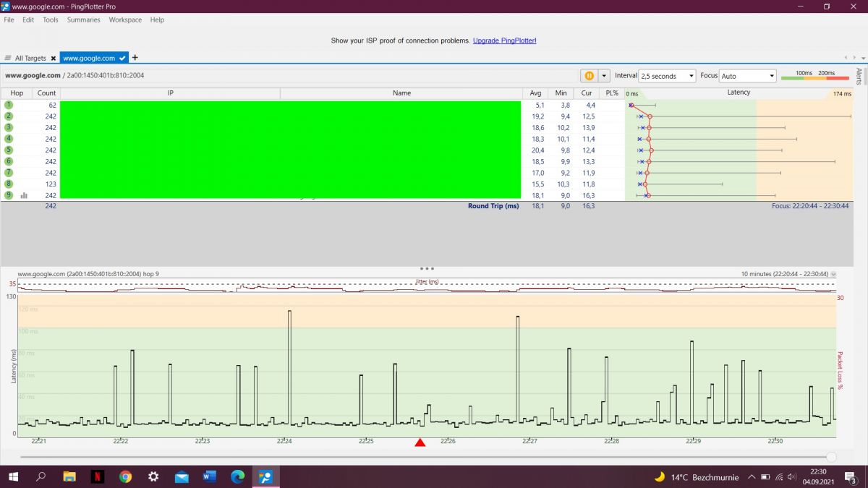Open the Edit menu
The width and height of the screenshot is (868, 488).
28,20
